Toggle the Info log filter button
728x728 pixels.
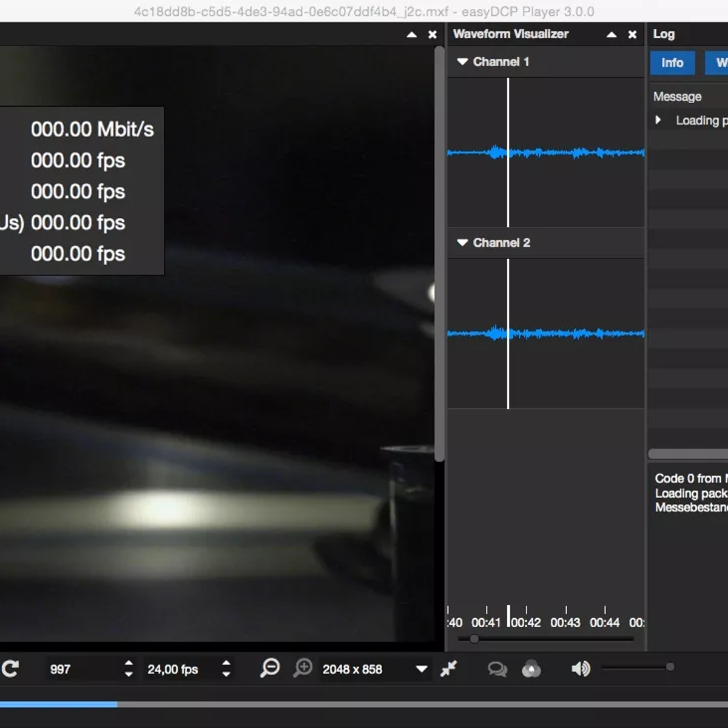tap(672, 63)
